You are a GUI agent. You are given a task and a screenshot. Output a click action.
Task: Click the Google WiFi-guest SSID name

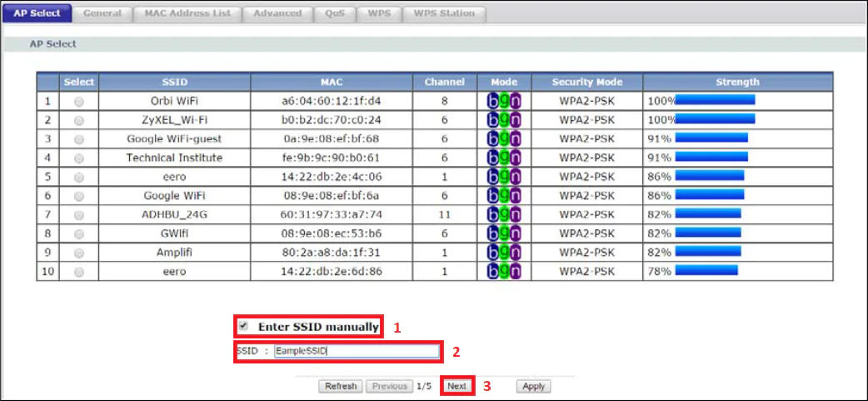pyautogui.click(x=174, y=139)
